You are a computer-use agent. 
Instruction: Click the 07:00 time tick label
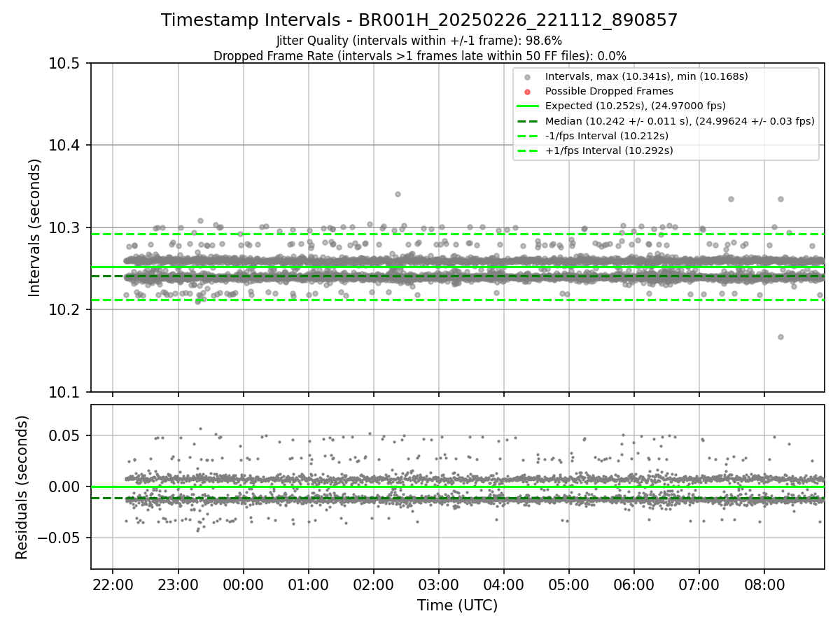coord(699,584)
